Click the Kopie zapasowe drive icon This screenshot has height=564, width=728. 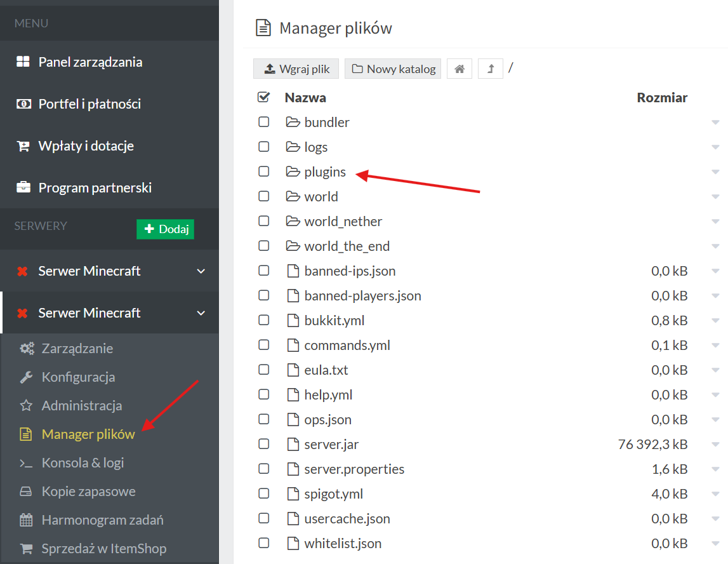25,492
